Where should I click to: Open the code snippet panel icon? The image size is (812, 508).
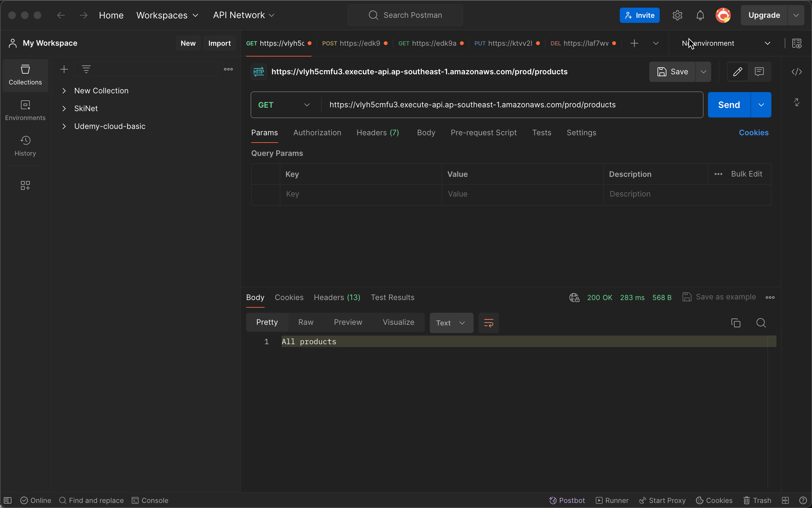pos(796,71)
